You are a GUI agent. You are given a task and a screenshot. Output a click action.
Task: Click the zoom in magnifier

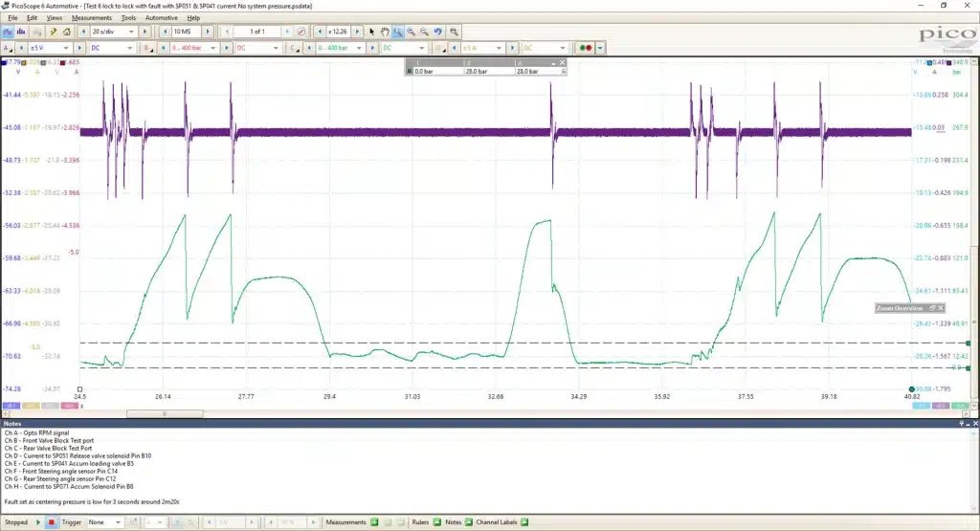(x=412, y=32)
